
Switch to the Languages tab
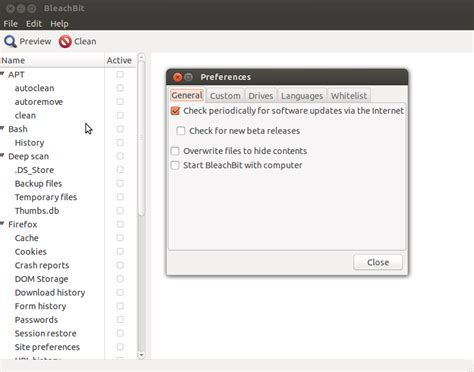(x=302, y=96)
